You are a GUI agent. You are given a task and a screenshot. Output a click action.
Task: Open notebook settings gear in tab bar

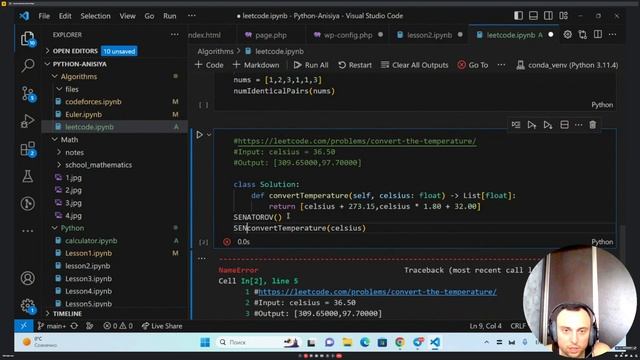(x=567, y=35)
